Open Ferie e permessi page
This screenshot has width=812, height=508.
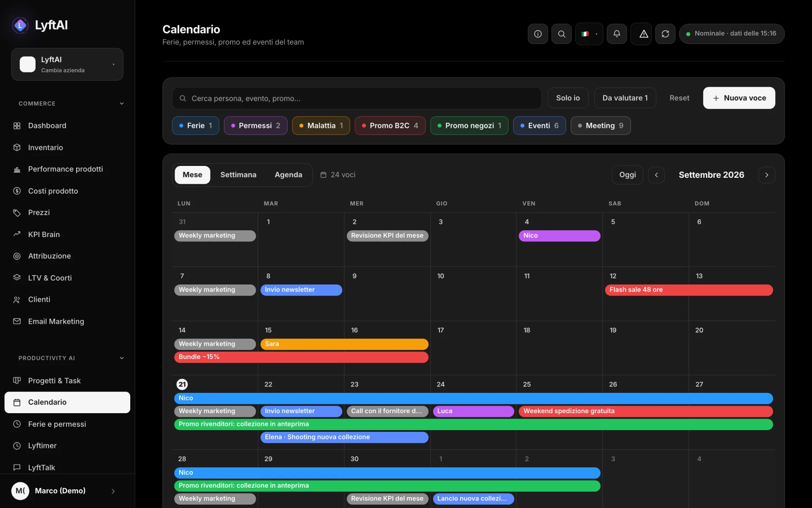click(x=67, y=424)
